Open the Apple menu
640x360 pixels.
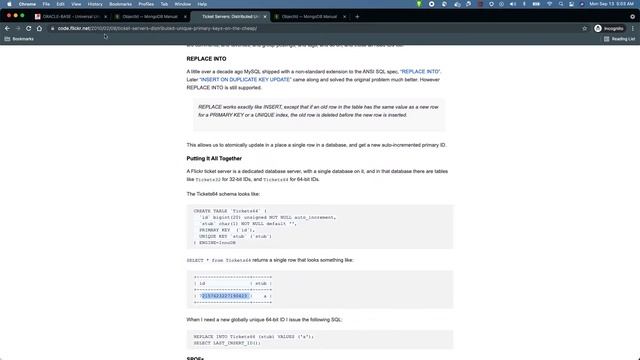point(9,4)
